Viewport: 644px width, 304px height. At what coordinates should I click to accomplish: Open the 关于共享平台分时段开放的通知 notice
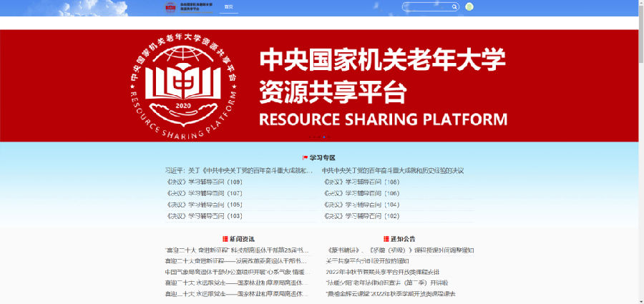pos(368,261)
